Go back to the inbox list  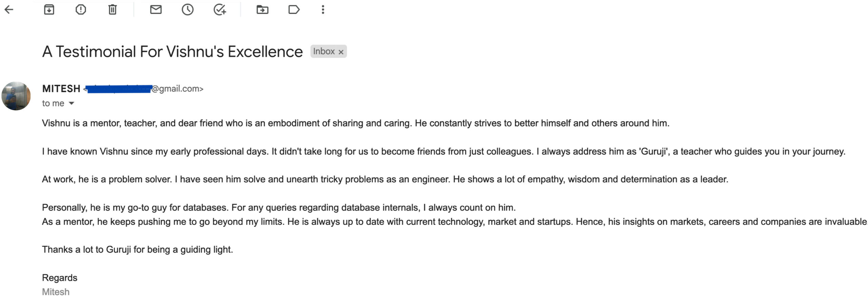pos(9,9)
